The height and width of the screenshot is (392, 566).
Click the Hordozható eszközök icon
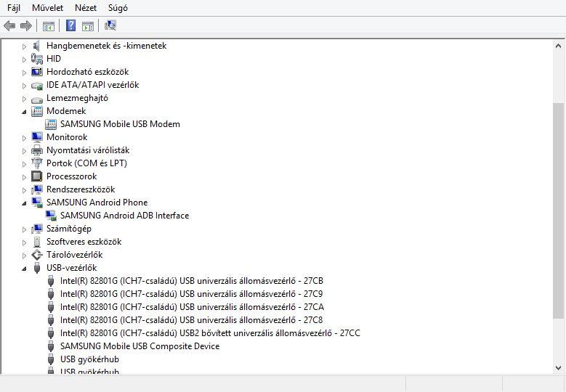tap(37, 72)
